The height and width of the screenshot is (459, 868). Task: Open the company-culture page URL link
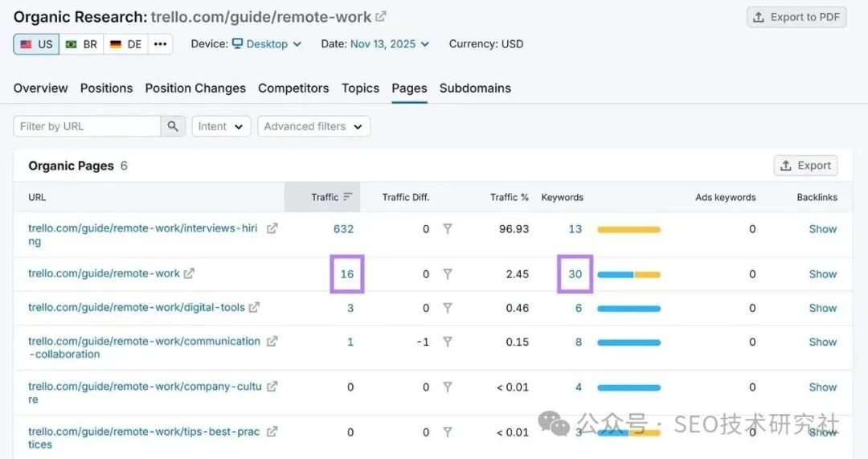(x=145, y=392)
